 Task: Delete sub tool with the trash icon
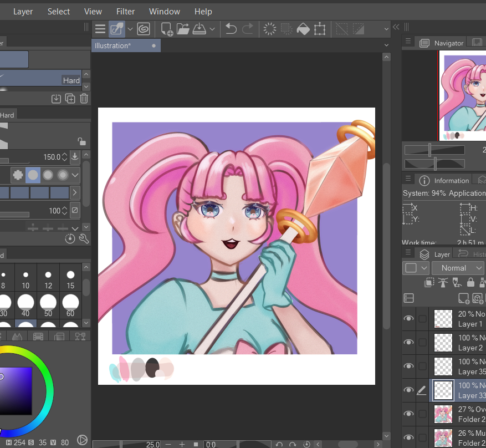[x=84, y=99]
